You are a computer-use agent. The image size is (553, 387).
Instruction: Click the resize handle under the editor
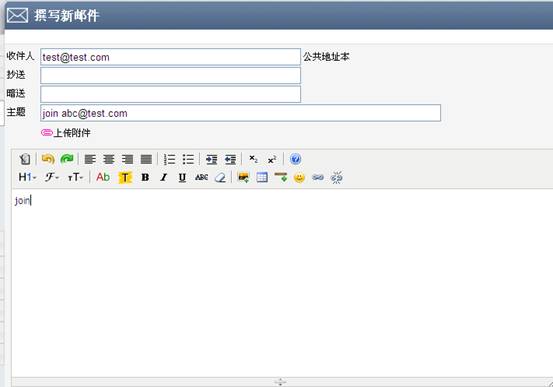point(280,382)
